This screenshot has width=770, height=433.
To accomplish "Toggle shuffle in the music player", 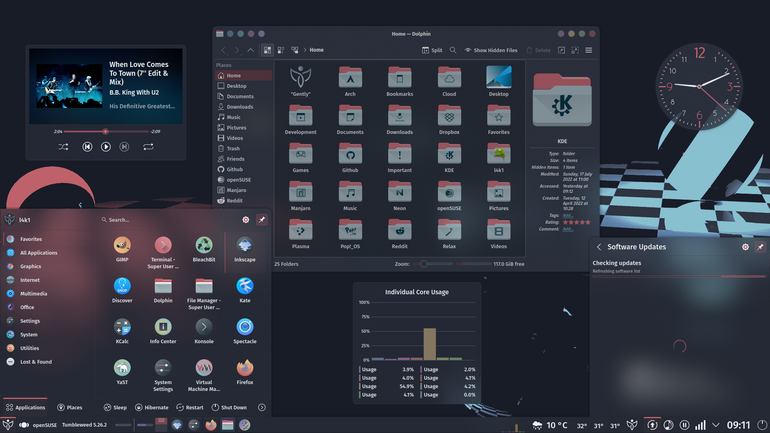I will coord(63,147).
